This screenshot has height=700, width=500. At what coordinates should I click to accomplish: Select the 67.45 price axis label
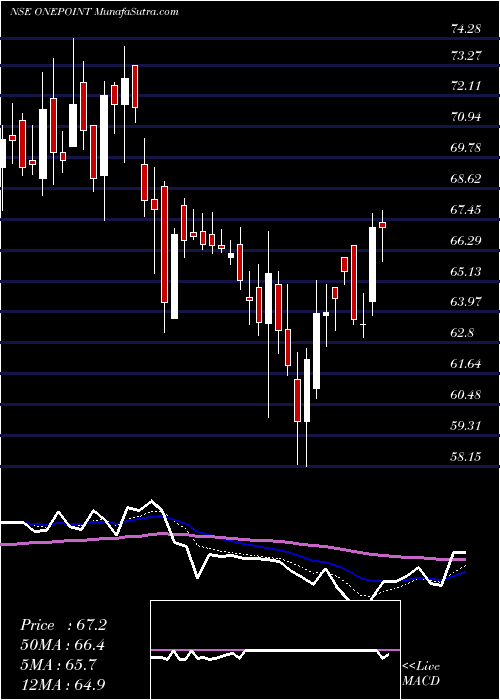(x=466, y=209)
